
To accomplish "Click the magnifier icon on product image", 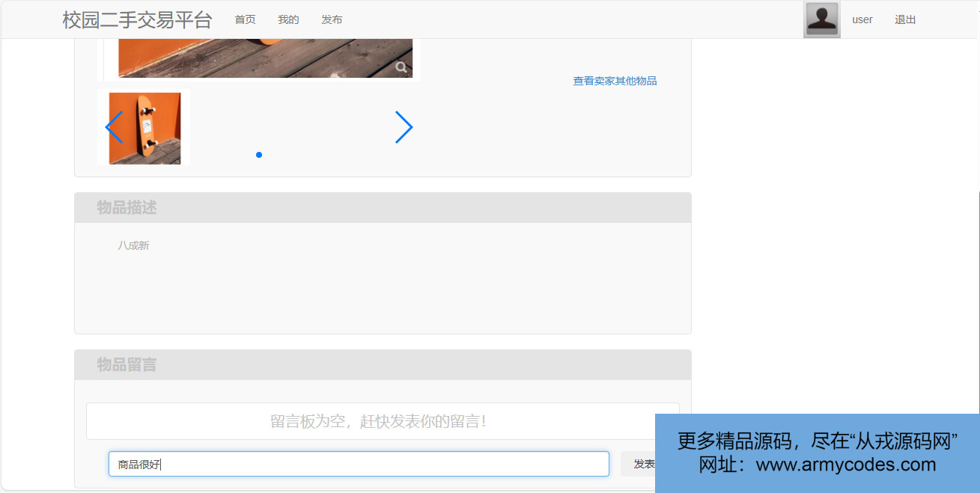I will [x=402, y=67].
